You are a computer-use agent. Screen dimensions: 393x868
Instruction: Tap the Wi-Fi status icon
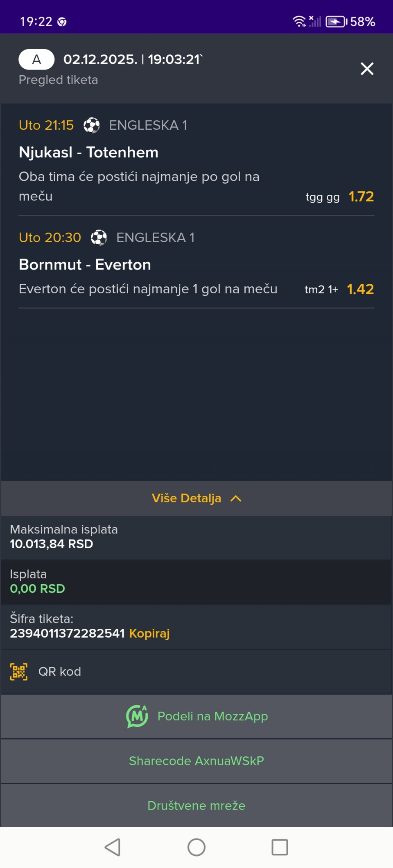299,21
